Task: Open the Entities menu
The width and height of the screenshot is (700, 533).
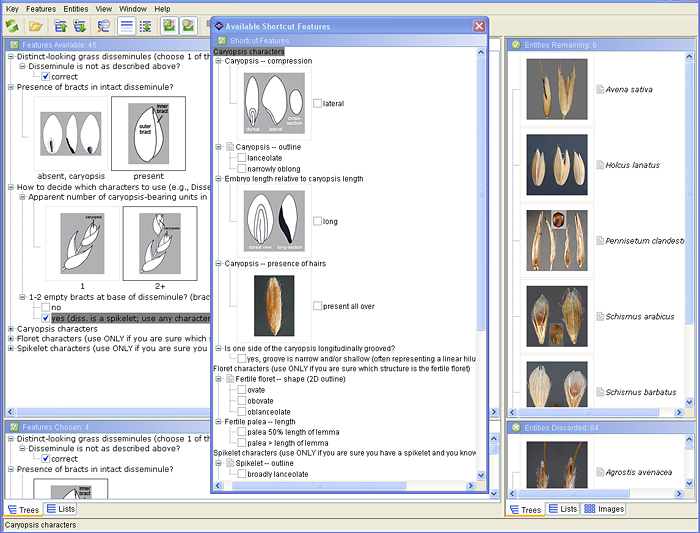Action: coord(75,9)
